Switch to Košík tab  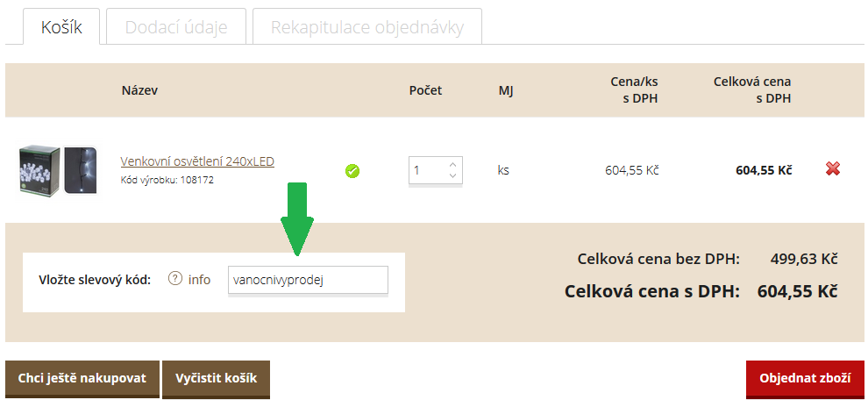pyautogui.click(x=61, y=27)
